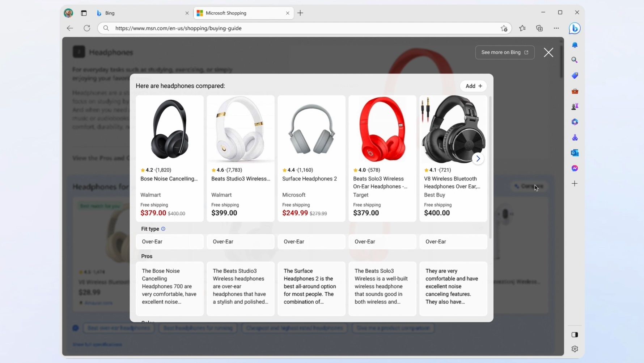Click the Best headphones for running suggestion
The height and width of the screenshot is (363, 644).
[198, 328]
